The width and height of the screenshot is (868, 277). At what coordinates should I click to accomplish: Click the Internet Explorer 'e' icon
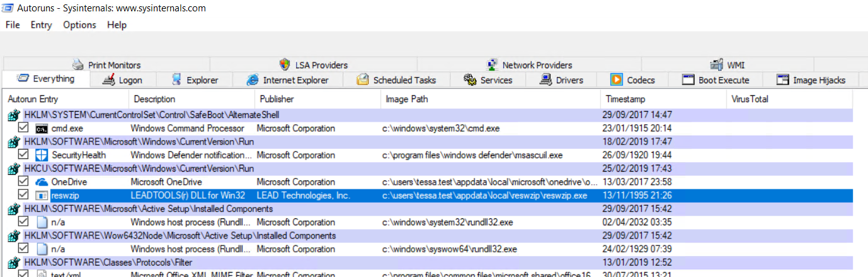[x=253, y=80]
